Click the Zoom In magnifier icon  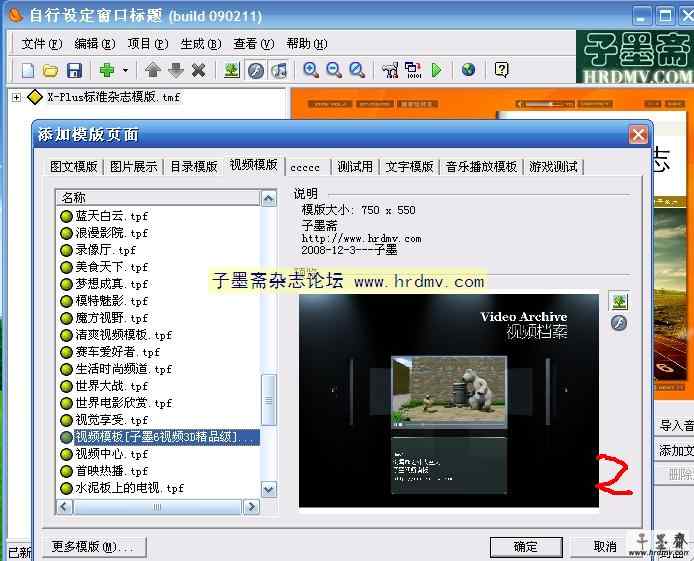tap(311, 70)
